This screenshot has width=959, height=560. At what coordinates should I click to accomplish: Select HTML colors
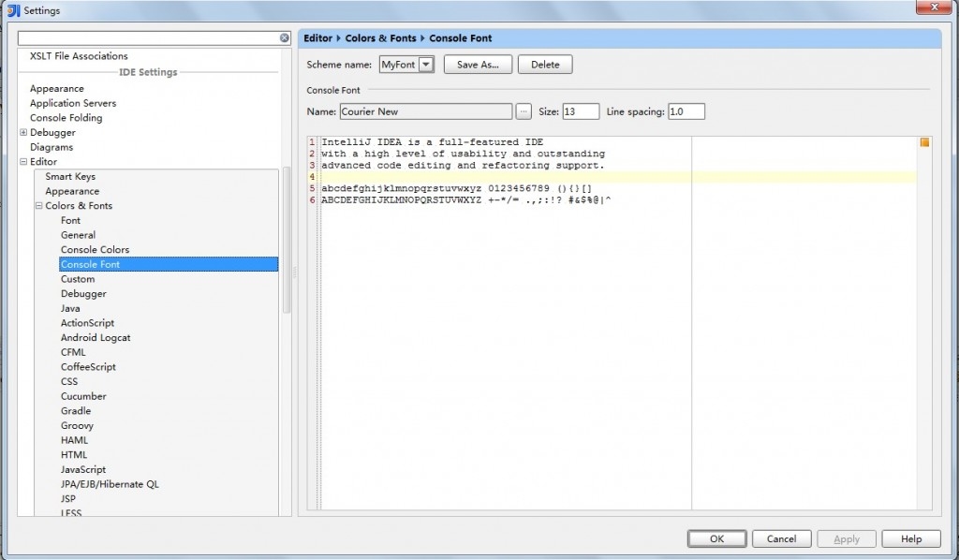74,455
